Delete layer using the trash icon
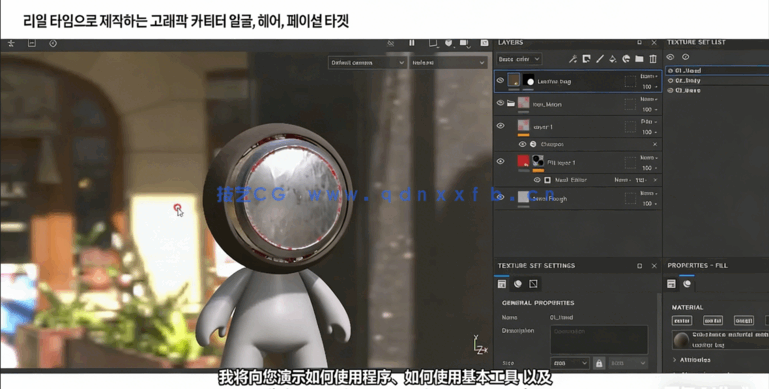The width and height of the screenshot is (769, 389). 653,59
